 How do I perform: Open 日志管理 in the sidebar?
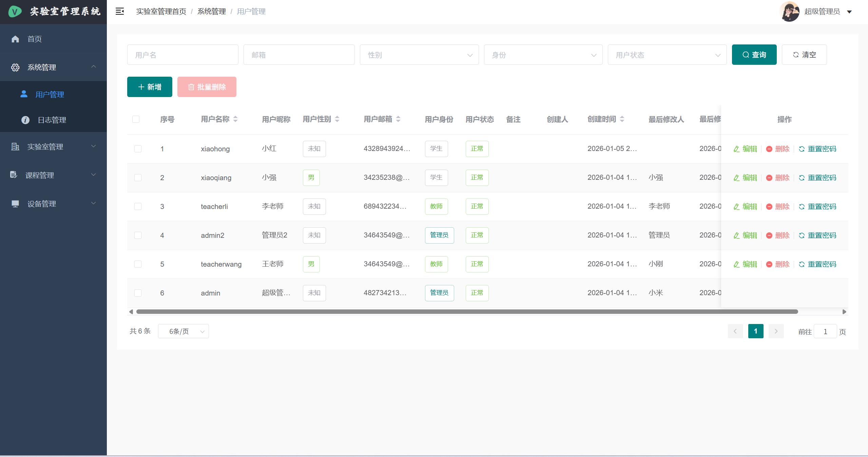(x=52, y=120)
